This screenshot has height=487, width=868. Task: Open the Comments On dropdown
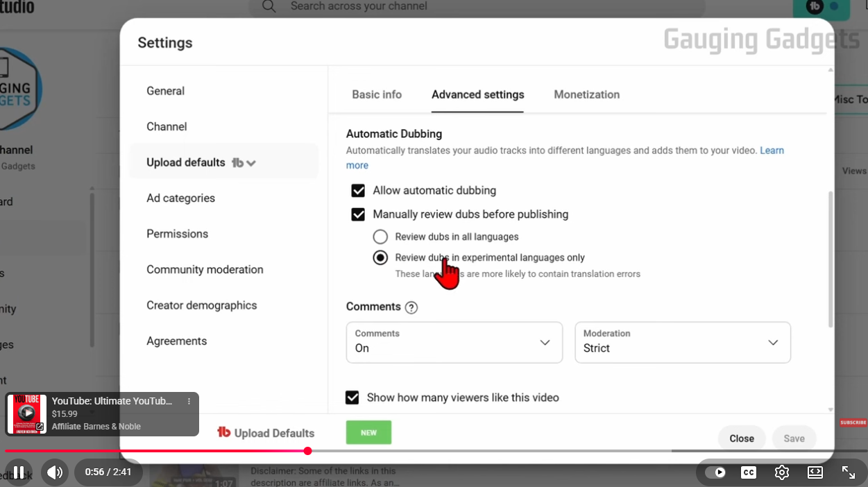pyautogui.click(x=454, y=342)
